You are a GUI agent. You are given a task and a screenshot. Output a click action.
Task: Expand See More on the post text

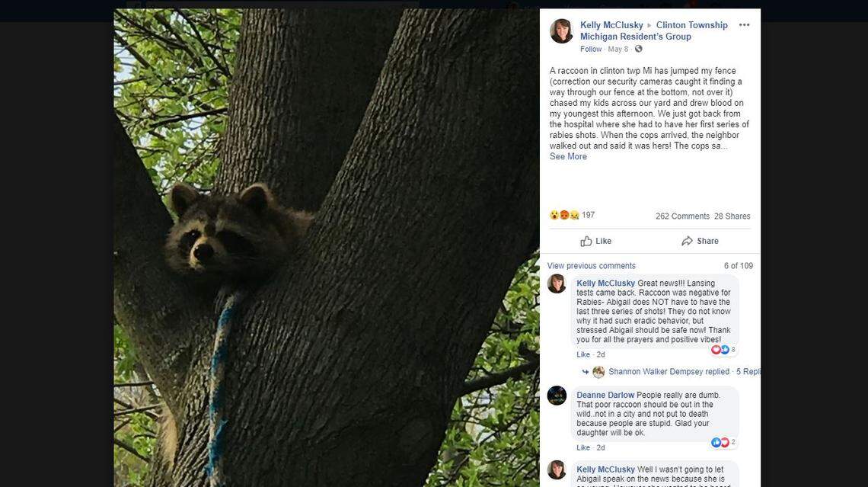[x=567, y=155]
